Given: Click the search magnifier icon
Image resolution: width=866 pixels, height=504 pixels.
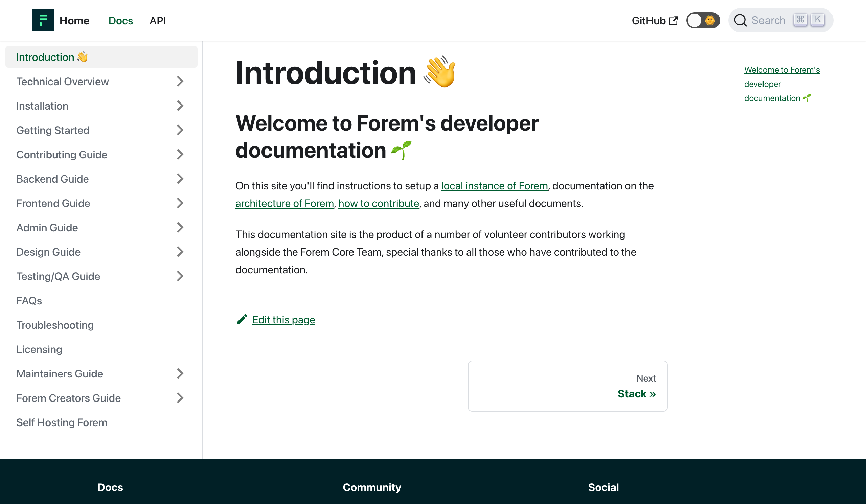Looking at the screenshot, I should pos(740,20).
